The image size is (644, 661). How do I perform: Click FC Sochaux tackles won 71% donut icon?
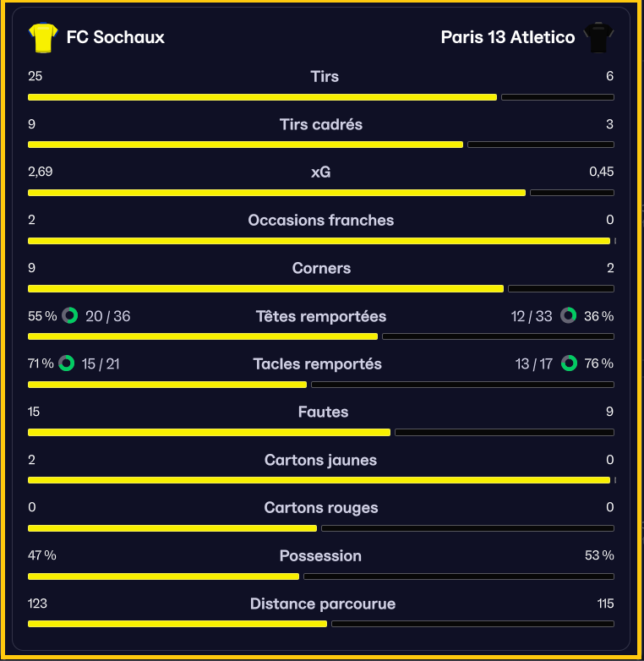pyautogui.click(x=67, y=363)
